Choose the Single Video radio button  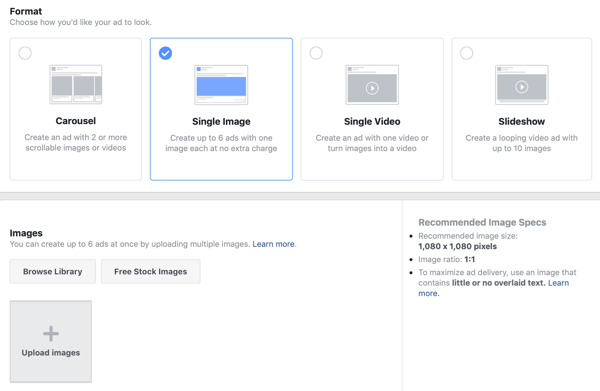tap(316, 53)
